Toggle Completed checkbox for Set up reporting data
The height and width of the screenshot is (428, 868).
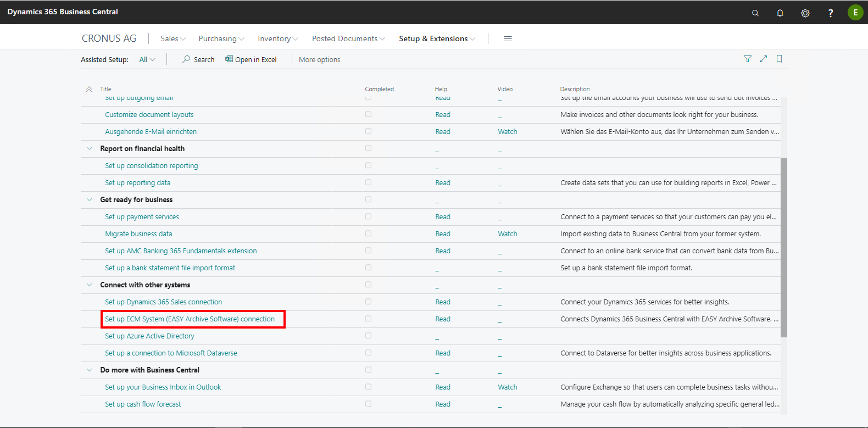(368, 182)
